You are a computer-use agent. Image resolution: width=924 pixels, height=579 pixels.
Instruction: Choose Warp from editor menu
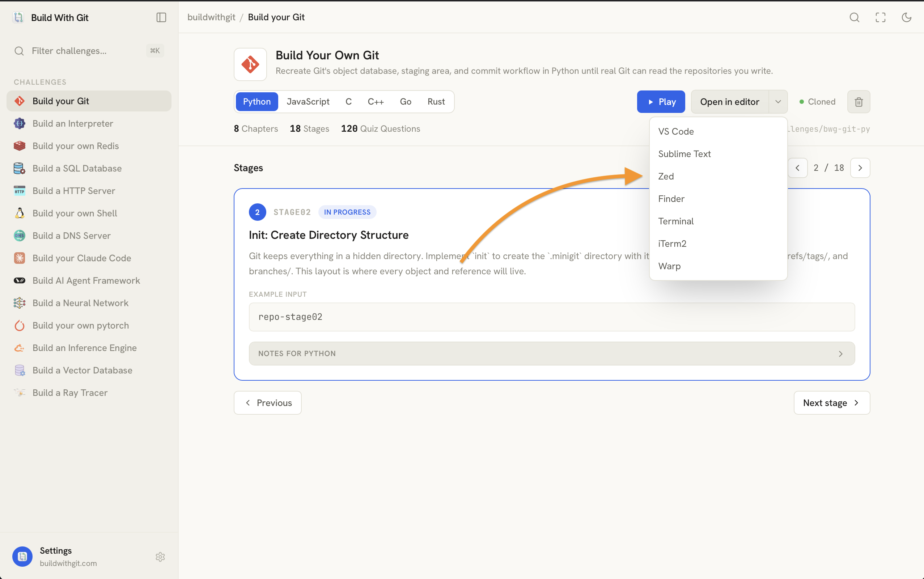[718, 266]
